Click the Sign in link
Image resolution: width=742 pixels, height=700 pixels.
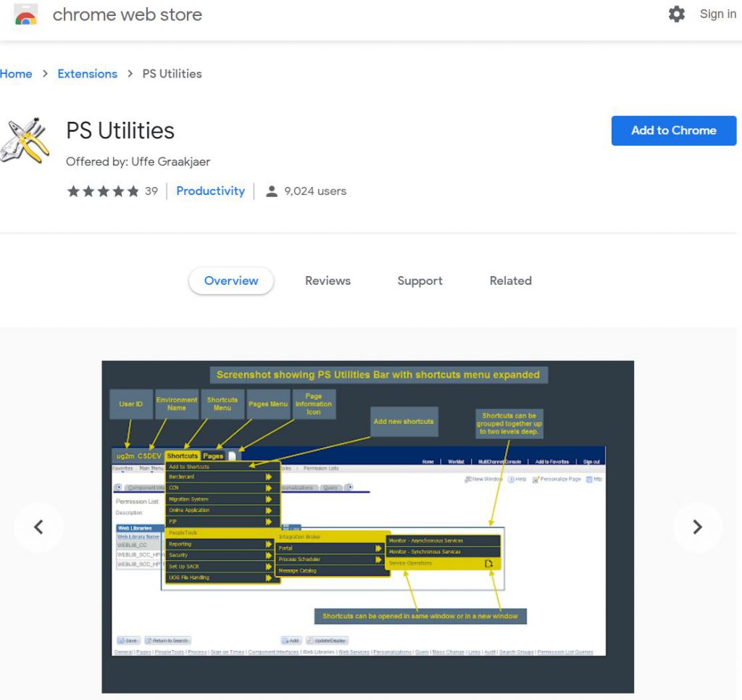click(x=718, y=14)
